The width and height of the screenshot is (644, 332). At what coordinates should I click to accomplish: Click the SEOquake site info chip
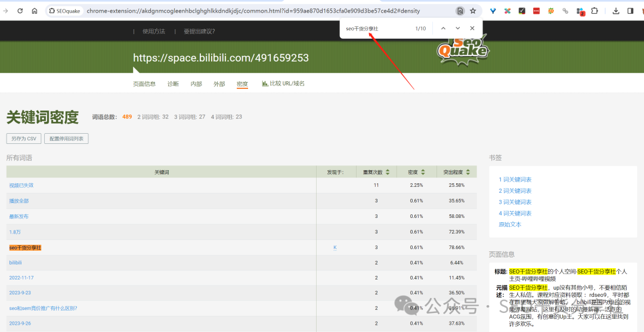point(64,11)
